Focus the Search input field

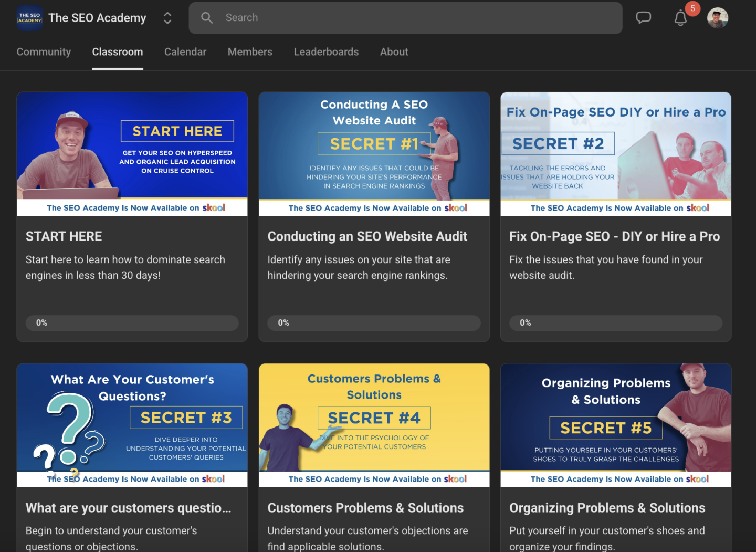[405, 18]
